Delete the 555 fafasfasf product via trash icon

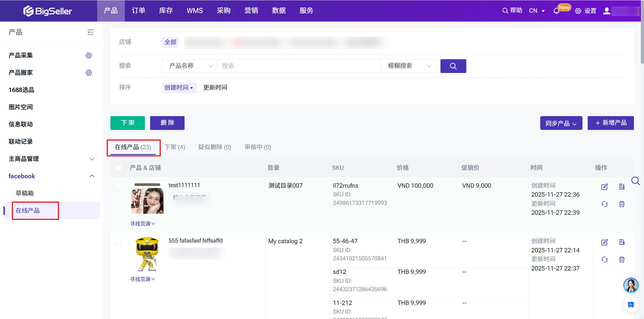(x=622, y=260)
